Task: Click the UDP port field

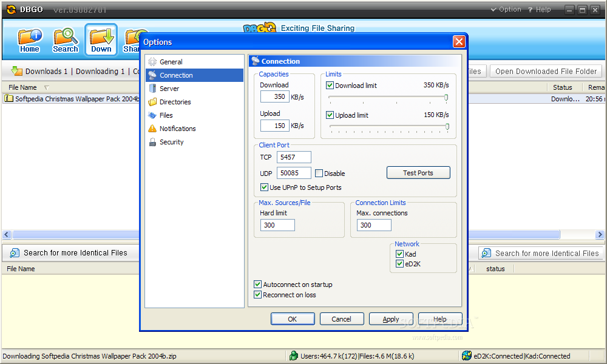Action: click(294, 173)
